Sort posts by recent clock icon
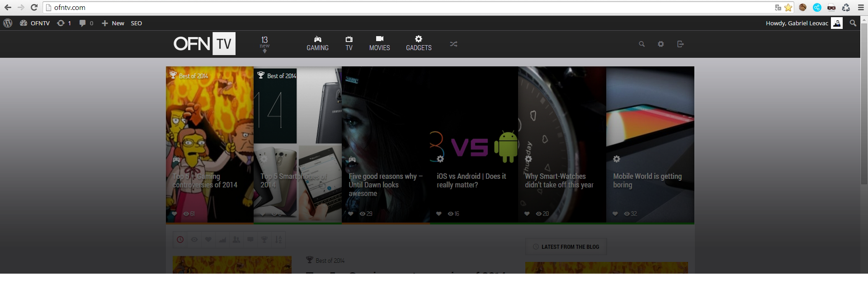 click(x=180, y=240)
